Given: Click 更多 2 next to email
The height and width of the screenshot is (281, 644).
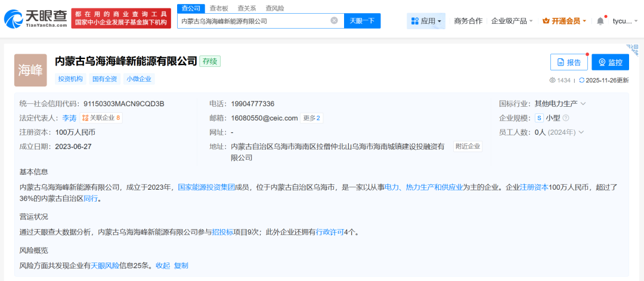Looking at the screenshot, I should click(312, 118).
